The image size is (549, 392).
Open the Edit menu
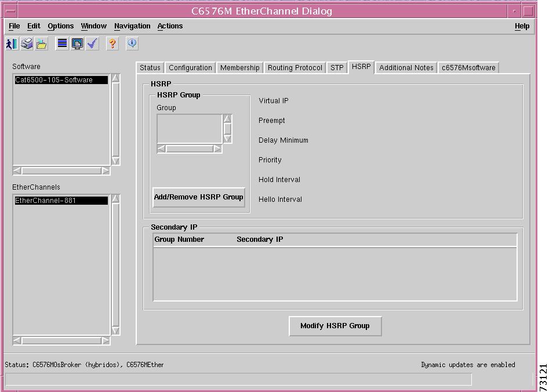pos(34,26)
